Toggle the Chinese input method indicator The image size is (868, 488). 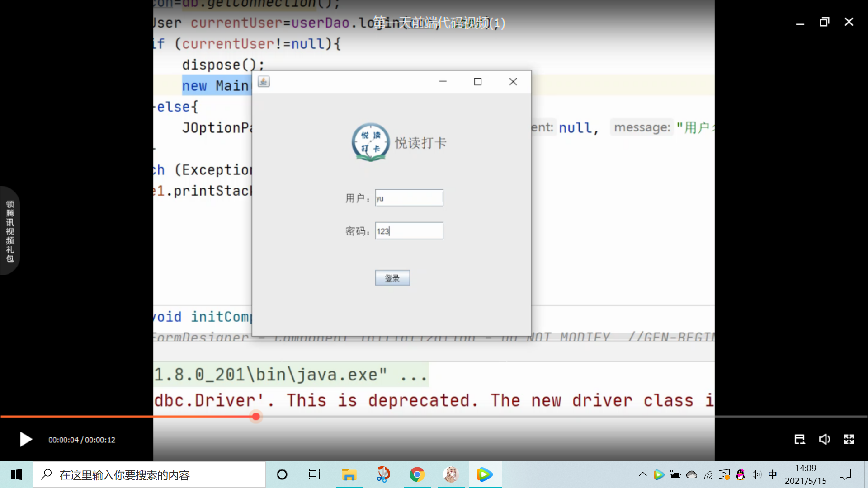click(773, 474)
